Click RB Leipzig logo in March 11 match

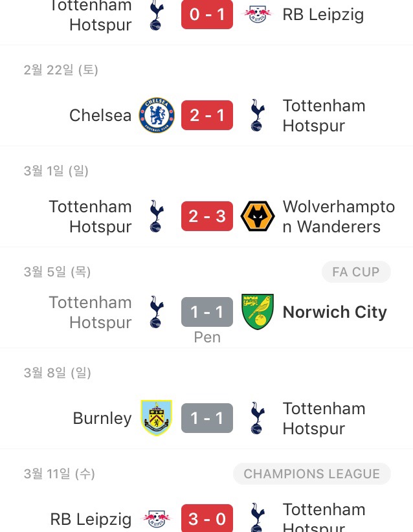[157, 519]
